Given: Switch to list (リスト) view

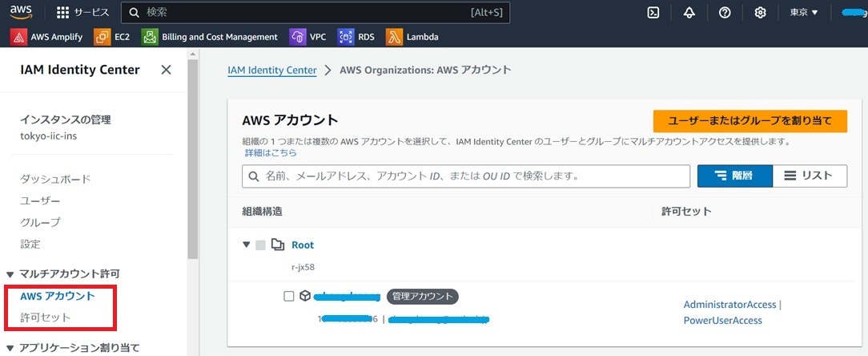Looking at the screenshot, I should pyautogui.click(x=810, y=176).
